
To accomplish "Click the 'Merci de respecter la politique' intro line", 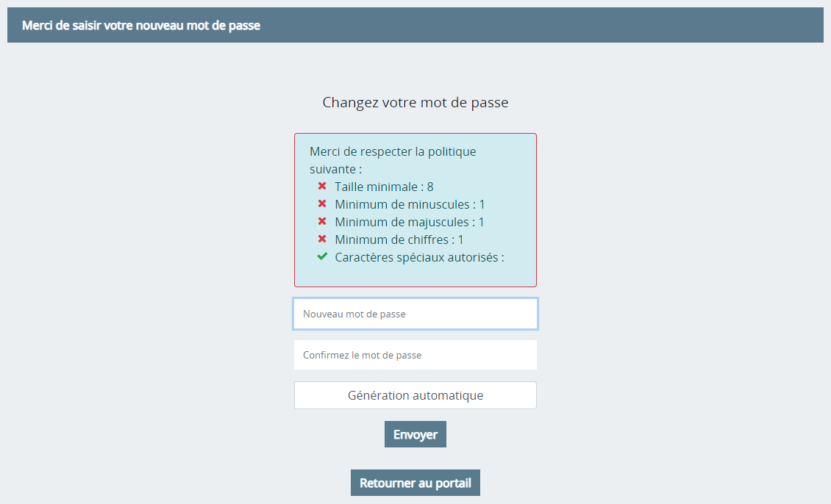I will click(393, 151).
